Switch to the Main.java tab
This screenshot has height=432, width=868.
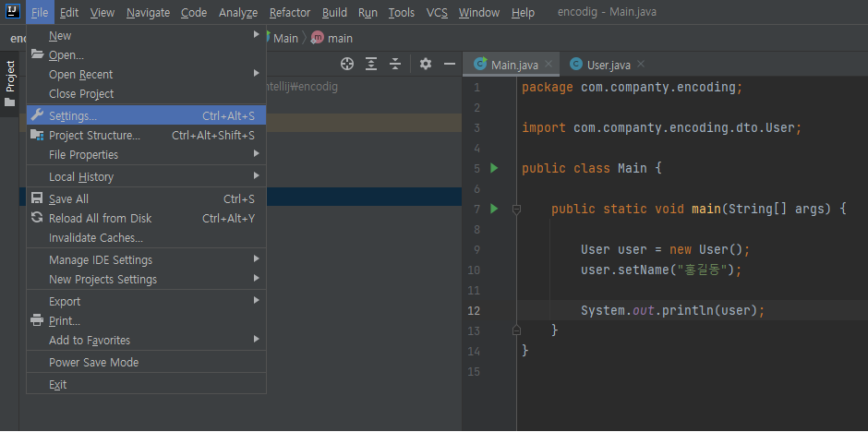(511, 65)
